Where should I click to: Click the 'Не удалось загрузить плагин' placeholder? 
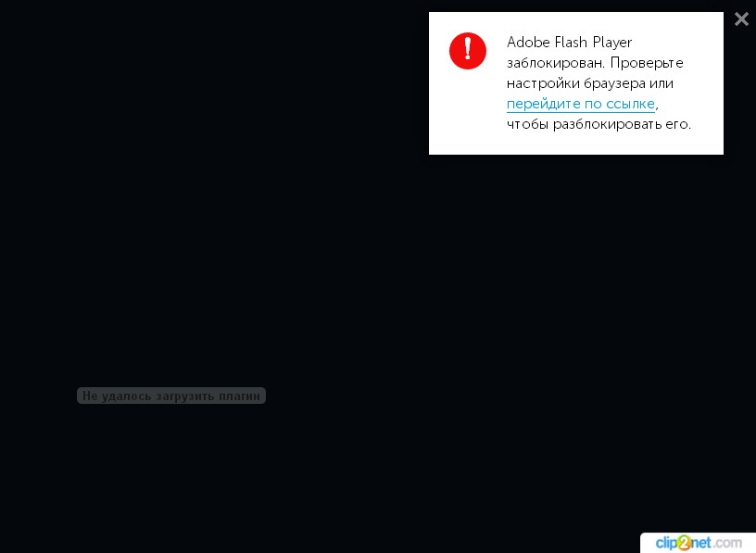(171, 396)
